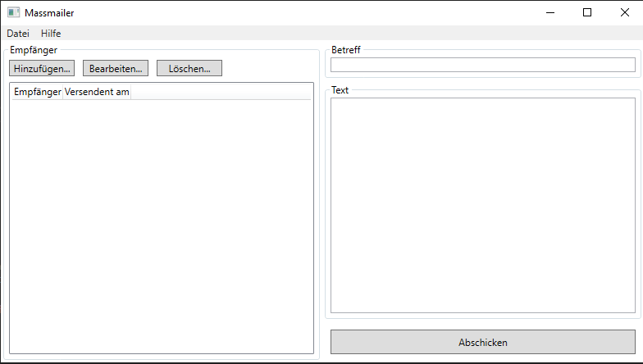Viewport: 643px width, 364px height.
Task: Click the Text group label
Action: [x=340, y=90]
